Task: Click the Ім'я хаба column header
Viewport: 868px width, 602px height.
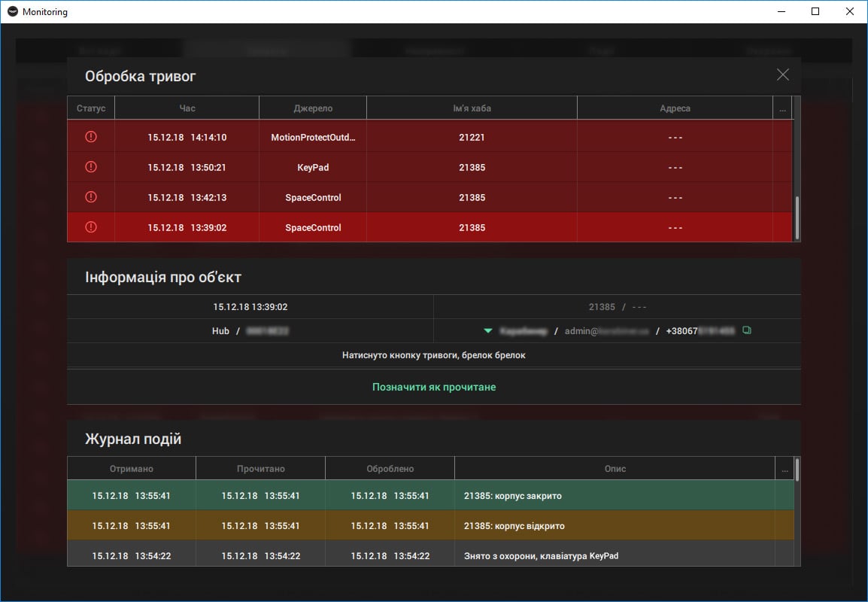Action: point(472,108)
